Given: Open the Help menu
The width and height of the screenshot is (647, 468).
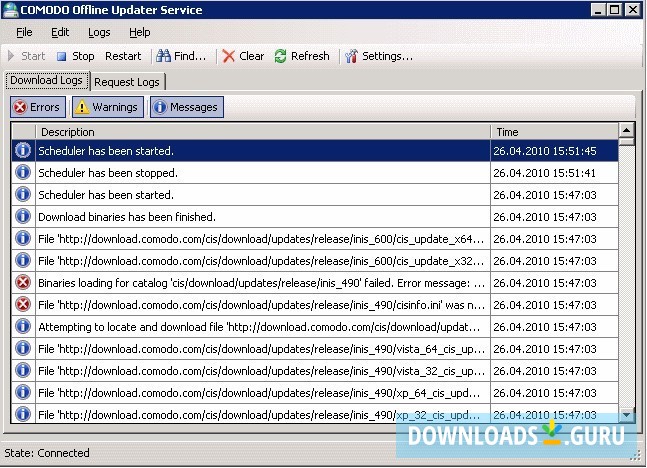Looking at the screenshot, I should pyautogui.click(x=139, y=32).
